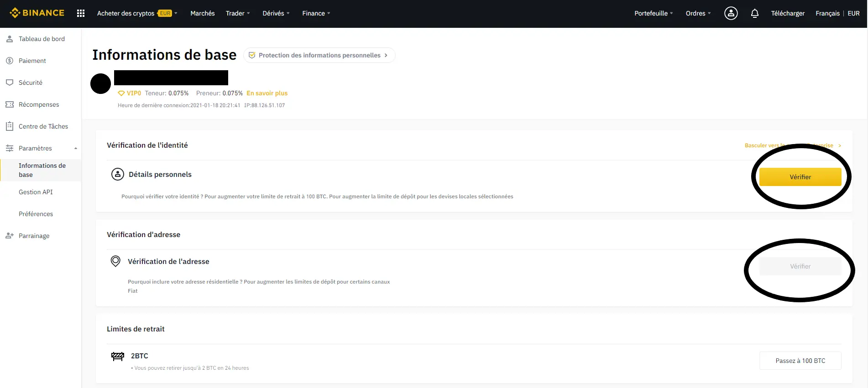
Task: Click the VIP0 diamond icon
Action: pyautogui.click(x=121, y=93)
